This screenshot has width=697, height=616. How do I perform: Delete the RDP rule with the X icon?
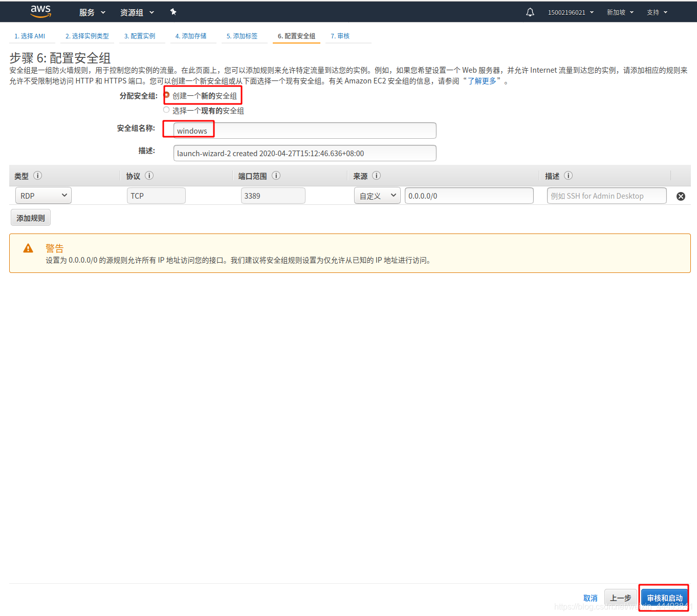(681, 196)
